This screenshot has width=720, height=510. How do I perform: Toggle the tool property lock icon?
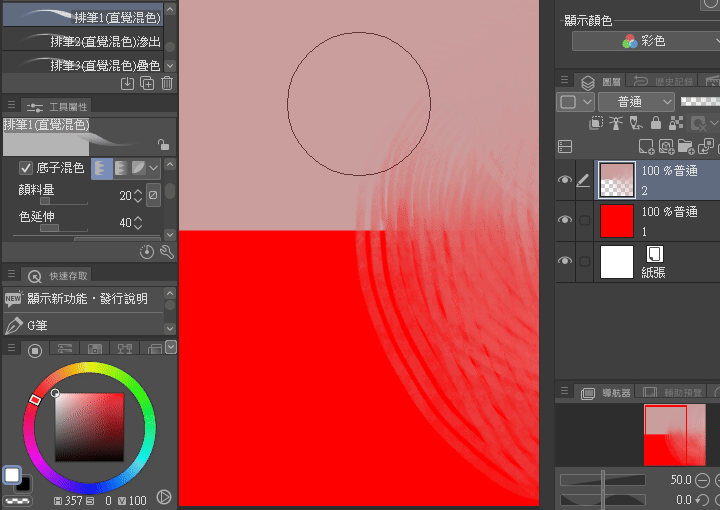click(163, 144)
